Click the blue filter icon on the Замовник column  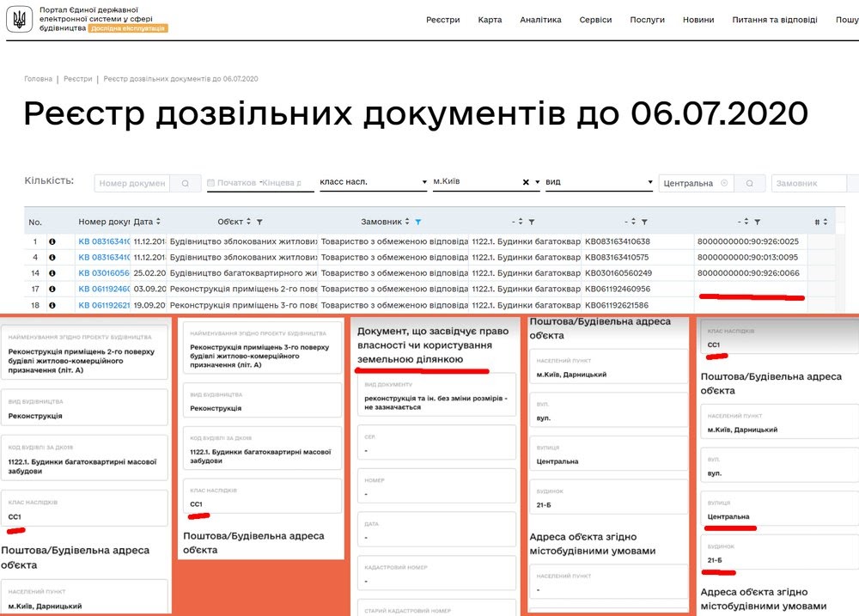tap(418, 222)
